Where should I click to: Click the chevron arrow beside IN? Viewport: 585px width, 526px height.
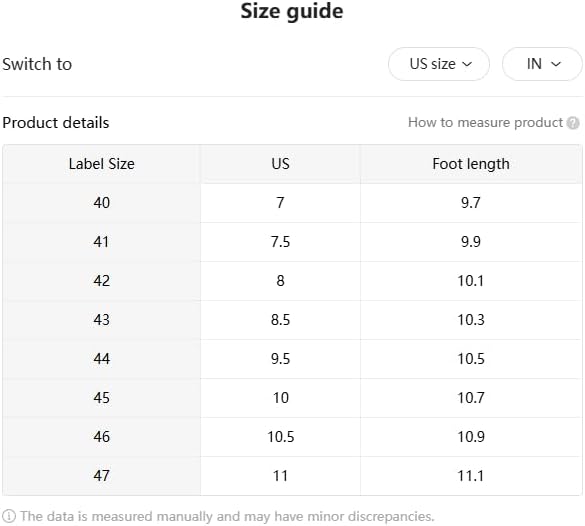pos(556,64)
